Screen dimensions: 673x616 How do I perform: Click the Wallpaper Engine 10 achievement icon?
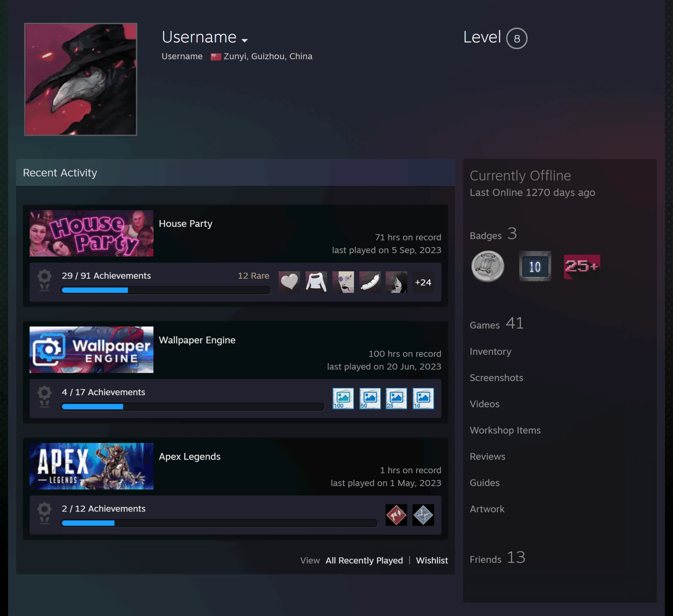423,398
